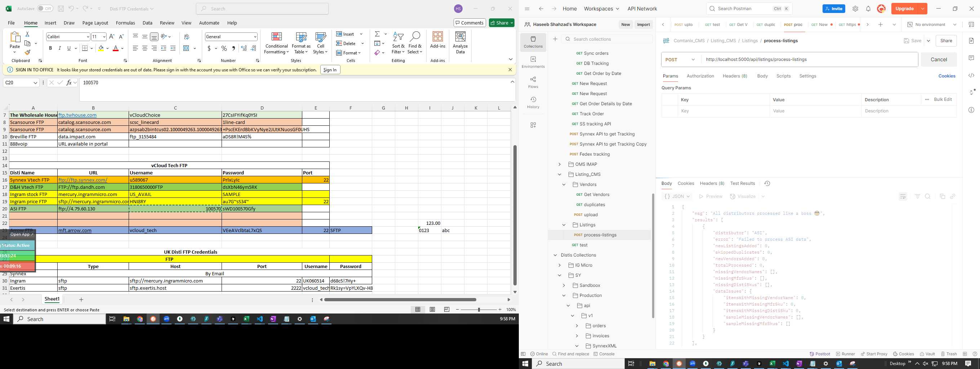Center align text in Excel
The width and height of the screenshot is (980, 369).
click(145, 48)
